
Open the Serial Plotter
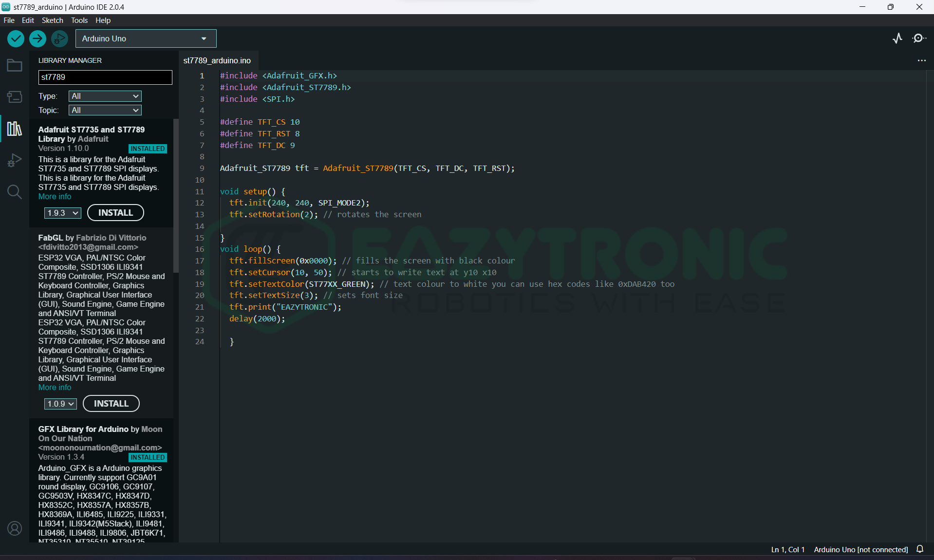pos(897,38)
